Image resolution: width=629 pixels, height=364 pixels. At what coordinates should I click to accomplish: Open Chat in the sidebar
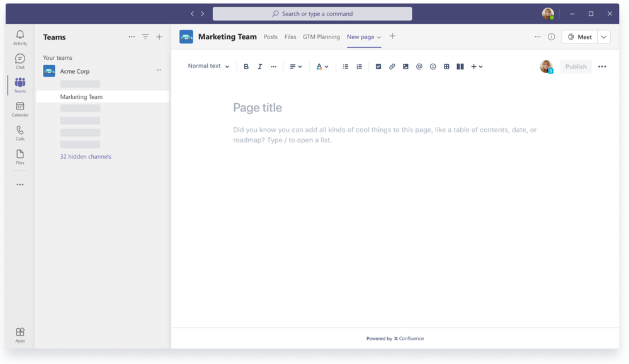click(x=20, y=62)
